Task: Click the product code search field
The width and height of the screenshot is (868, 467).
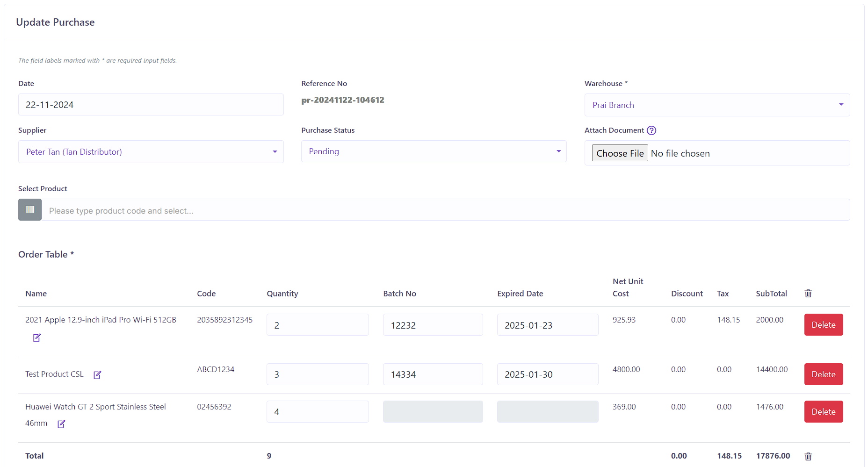Action: 446,210
